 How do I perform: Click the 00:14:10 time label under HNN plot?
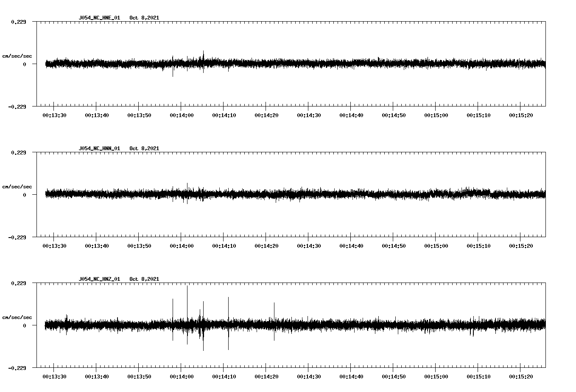[224, 246]
